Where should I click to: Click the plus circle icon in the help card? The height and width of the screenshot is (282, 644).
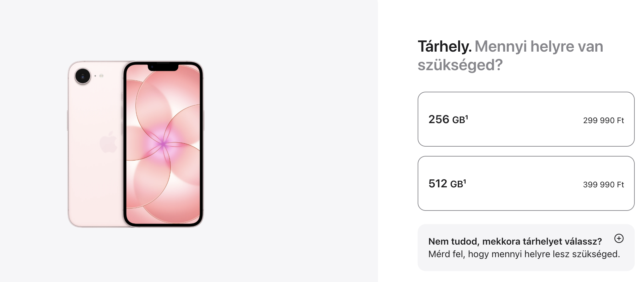(619, 238)
